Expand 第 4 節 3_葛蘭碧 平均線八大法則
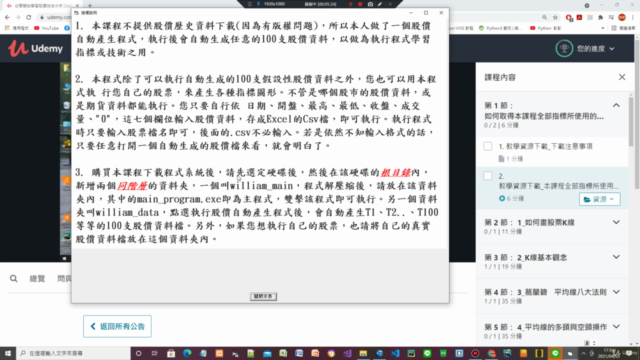 (x=616, y=292)
